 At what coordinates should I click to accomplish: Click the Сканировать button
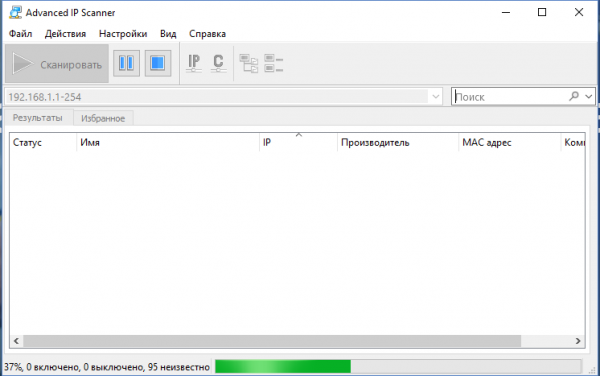coord(57,63)
